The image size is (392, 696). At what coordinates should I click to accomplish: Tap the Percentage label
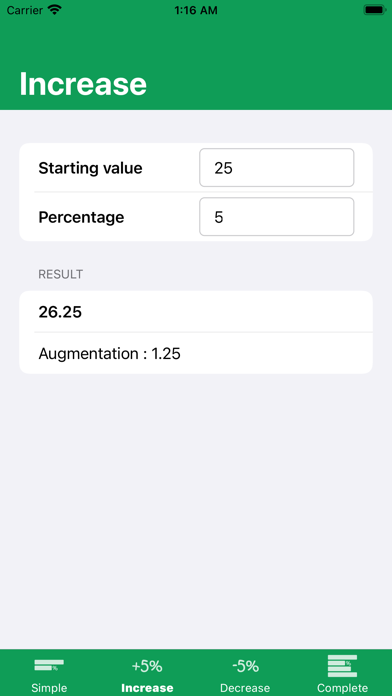pos(81,218)
